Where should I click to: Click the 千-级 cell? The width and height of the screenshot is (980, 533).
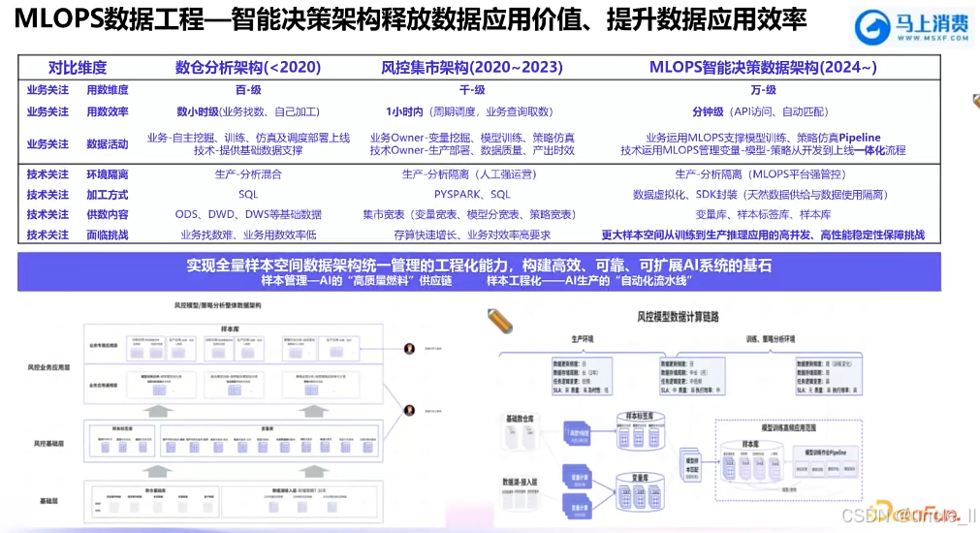pyautogui.click(x=472, y=90)
